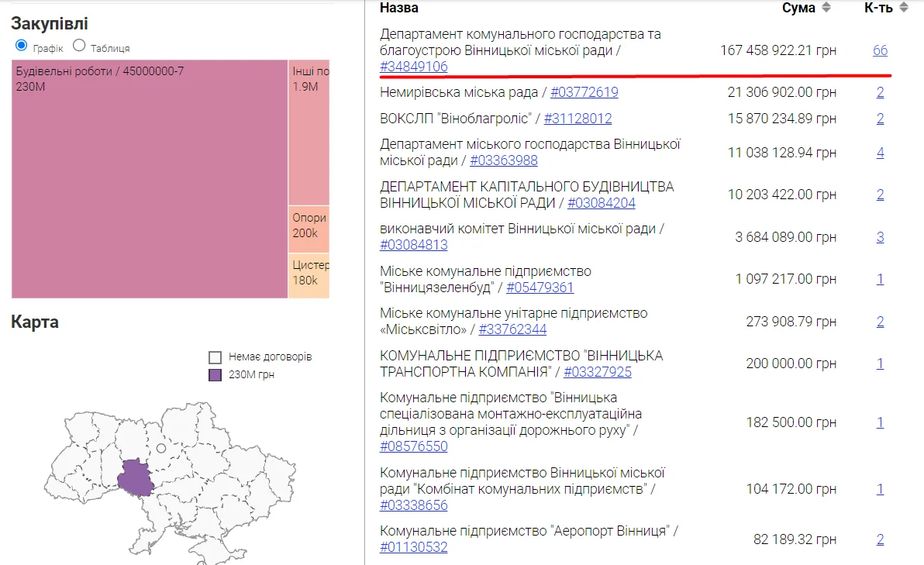This screenshot has height=565, width=924.
Task: Open link #01130532 for Аеропорт Вінниця
Action: coord(414,546)
